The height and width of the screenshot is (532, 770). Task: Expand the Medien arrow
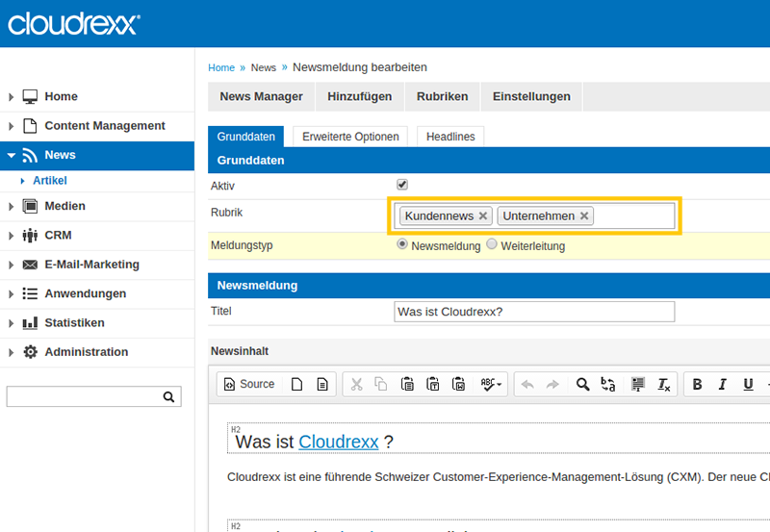pos(11,207)
